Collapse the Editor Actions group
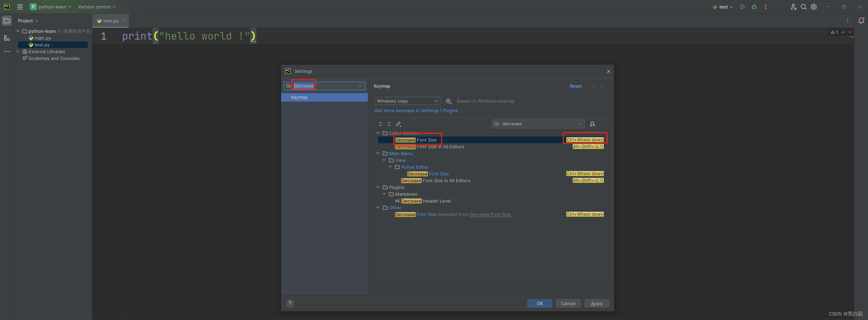868x320 pixels. tap(378, 133)
